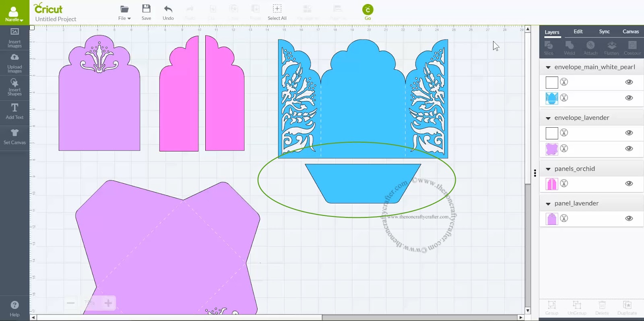
Task: Click the green Go button
Action: click(x=368, y=12)
